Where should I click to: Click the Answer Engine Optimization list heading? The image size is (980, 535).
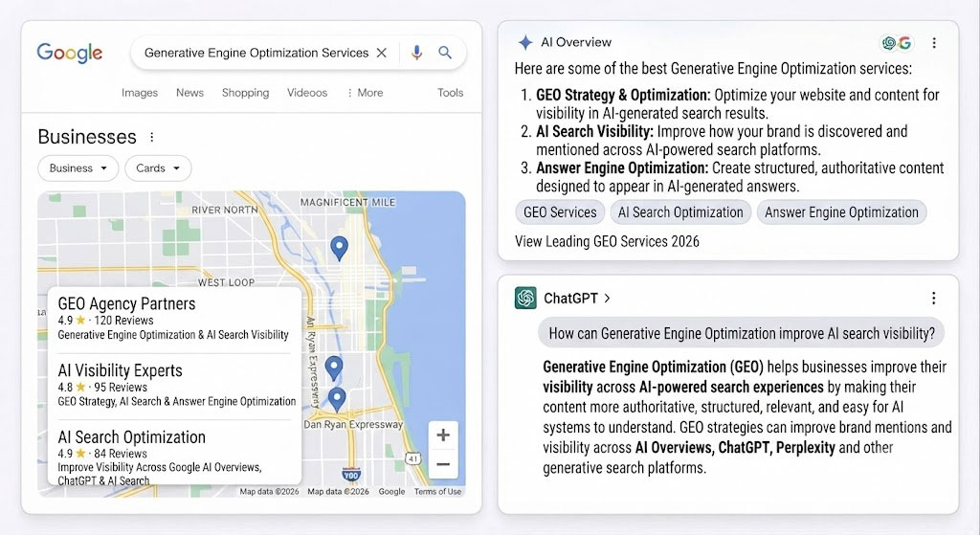point(622,168)
